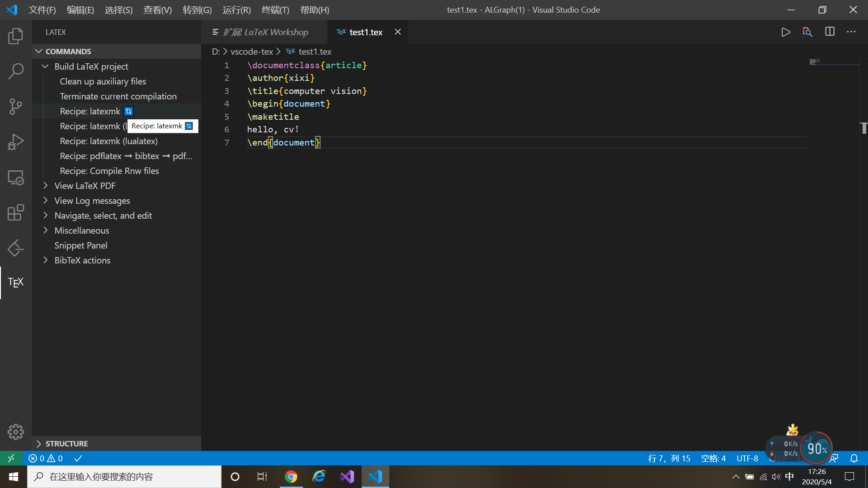Click UTF-8 encoding in status bar
The image size is (868, 488).
[x=747, y=459]
